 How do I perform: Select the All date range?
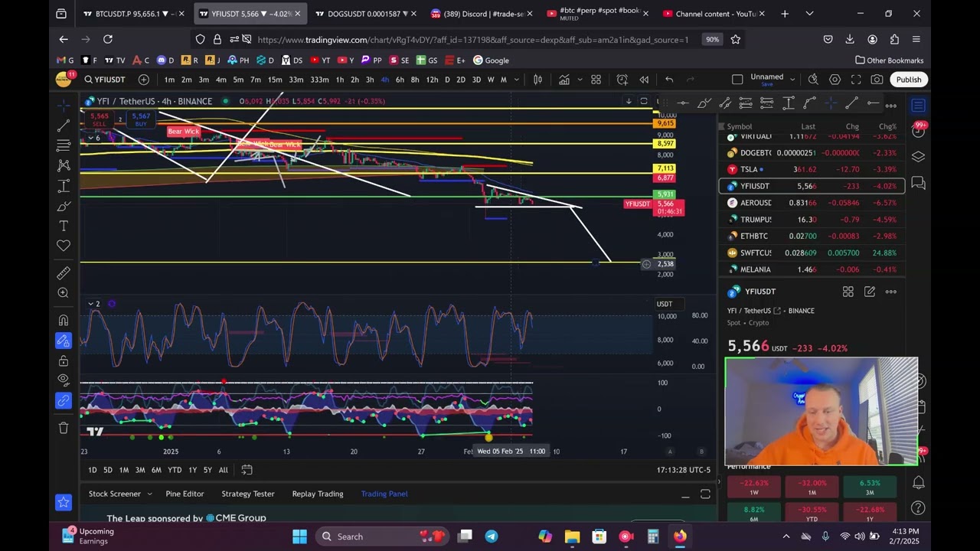pyautogui.click(x=223, y=470)
